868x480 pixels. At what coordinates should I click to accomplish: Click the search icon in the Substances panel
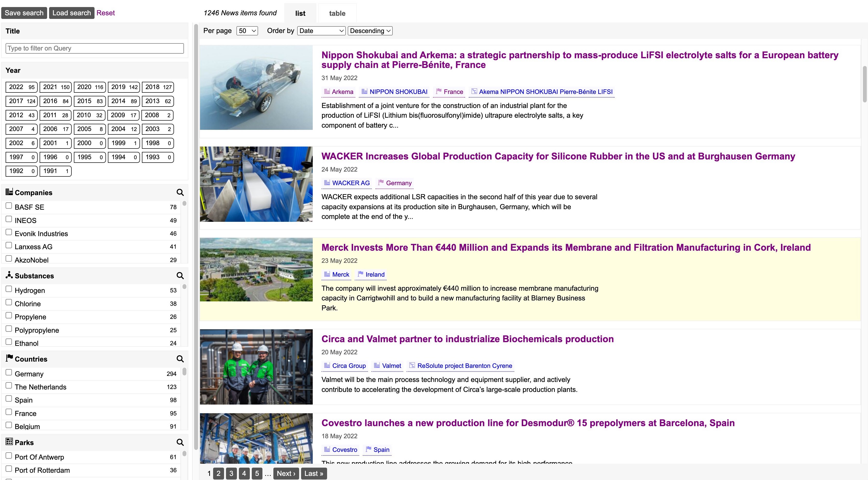(x=180, y=275)
